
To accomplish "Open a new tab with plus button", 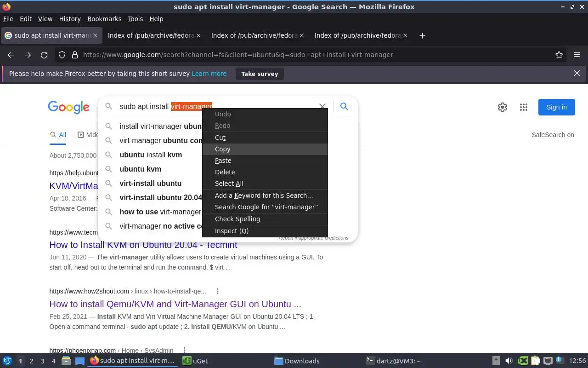I will pos(422,35).
